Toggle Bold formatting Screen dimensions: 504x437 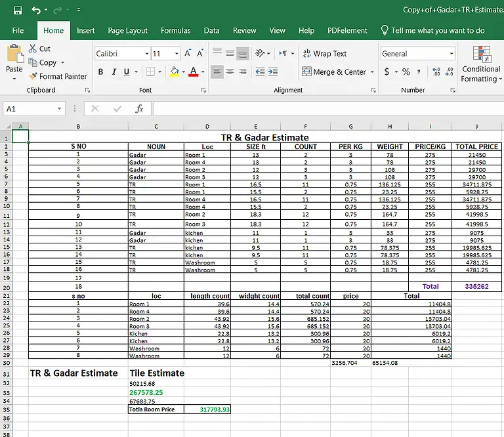[100, 72]
